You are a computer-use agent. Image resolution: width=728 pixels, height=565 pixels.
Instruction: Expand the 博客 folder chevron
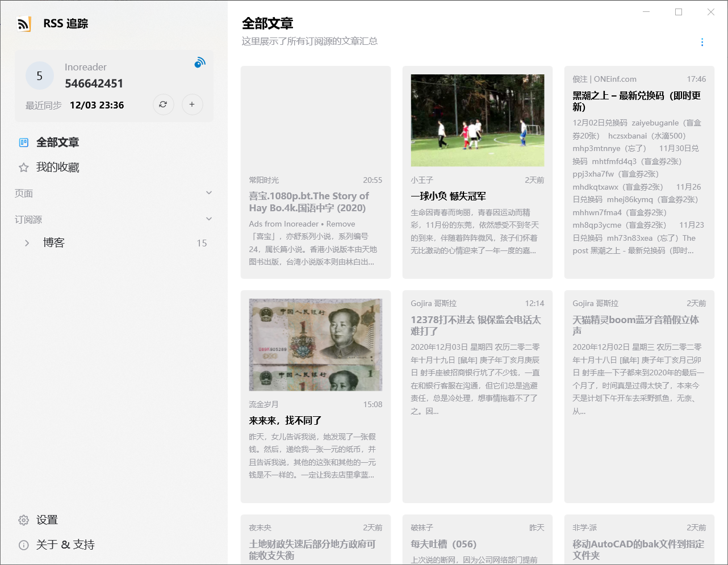(27, 243)
